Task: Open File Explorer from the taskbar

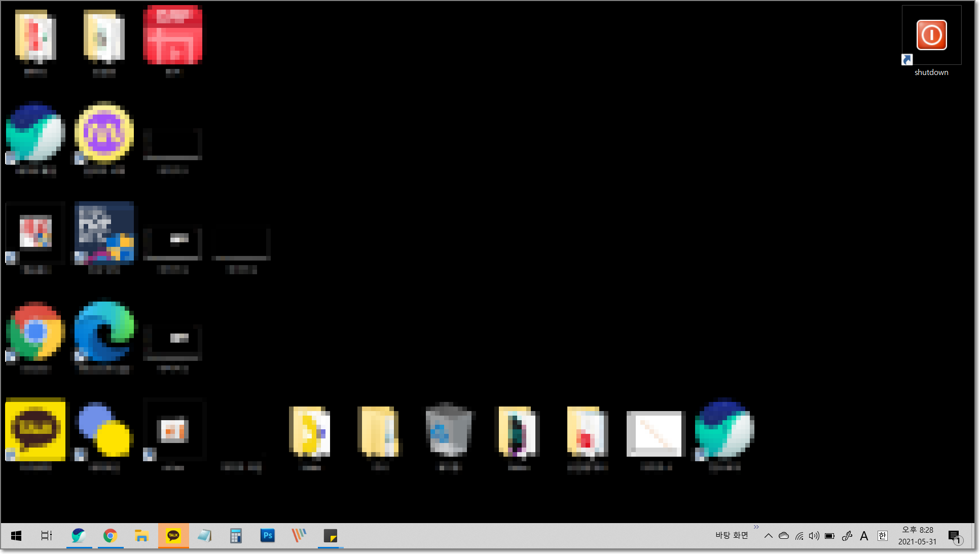Action: tap(141, 536)
